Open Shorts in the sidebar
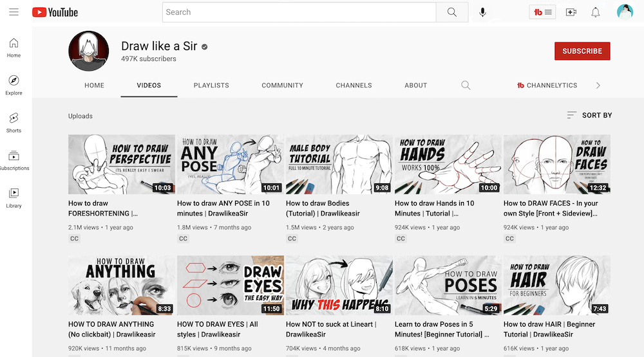Image resolution: width=644 pixels, height=357 pixels. click(14, 123)
